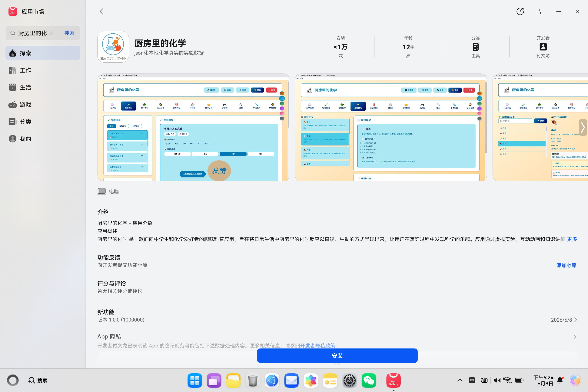
Task: Open the trash in the dock
Action: click(252, 381)
